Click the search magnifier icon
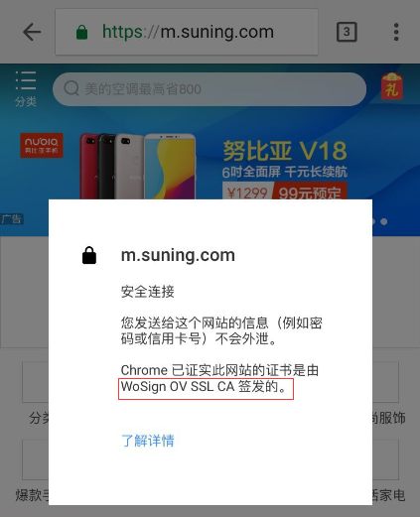Viewport: 420px width, 517px height. (x=71, y=88)
